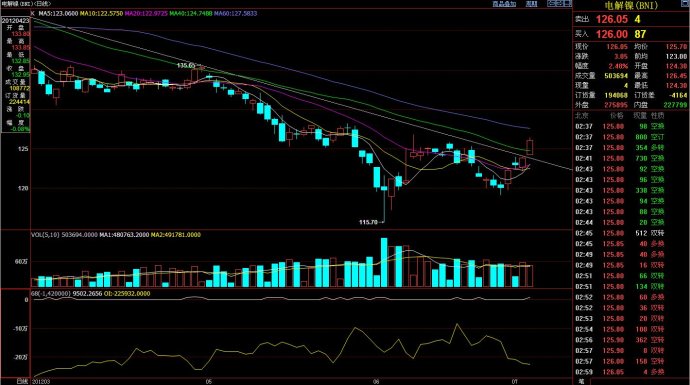Click the 最高 126.45 value
This screenshot has width=690, height=385.
pos(676,76)
